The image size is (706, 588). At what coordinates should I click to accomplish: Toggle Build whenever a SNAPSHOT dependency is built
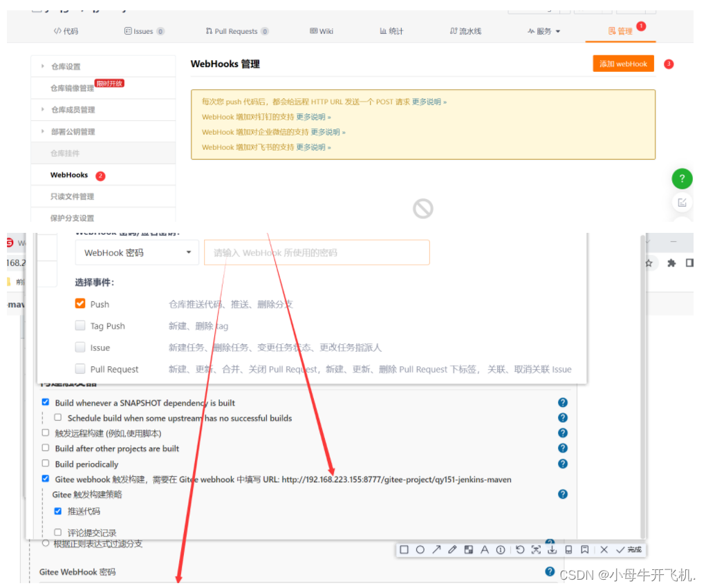tap(46, 402)
